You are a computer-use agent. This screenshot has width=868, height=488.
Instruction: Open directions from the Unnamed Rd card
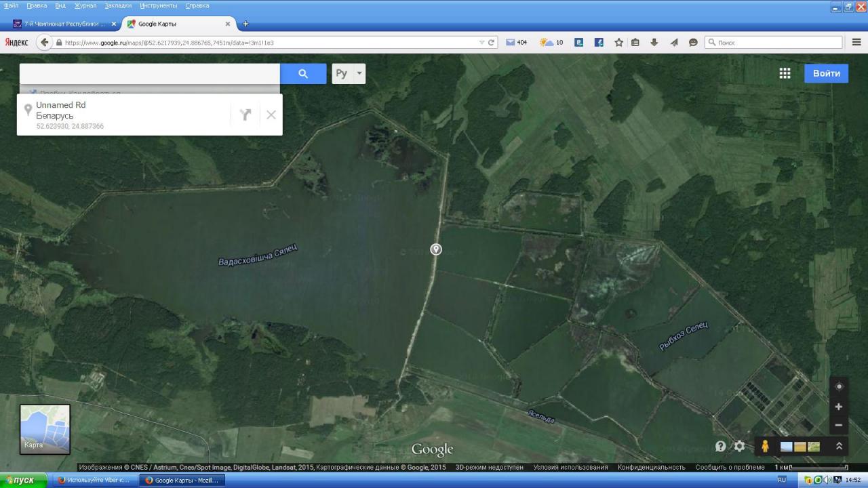(x=245, y=115)
